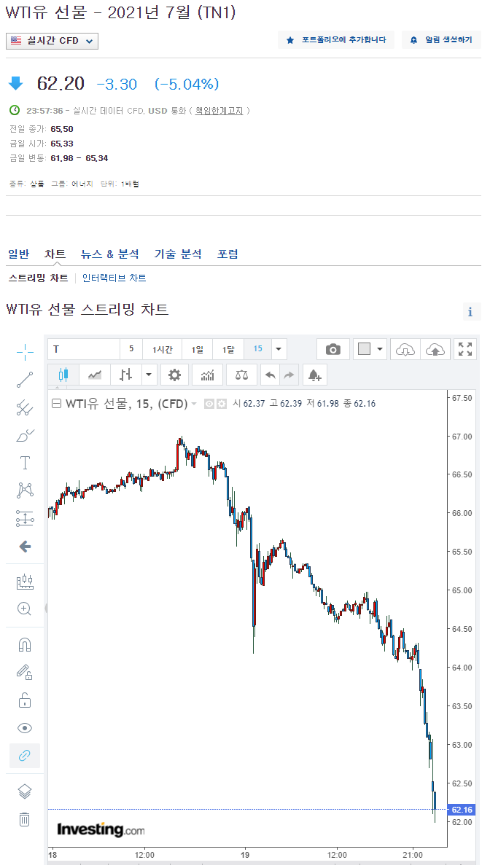Viewport: 482px width, 868px height.
Task: Expand the bar style dropdown arrow
Action: tap(149, 375)
